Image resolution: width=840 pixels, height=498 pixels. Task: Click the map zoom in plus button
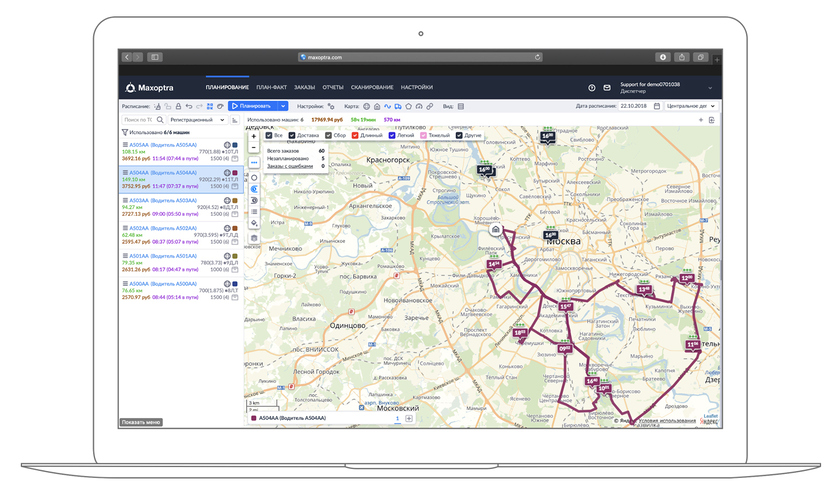(254, 135)
